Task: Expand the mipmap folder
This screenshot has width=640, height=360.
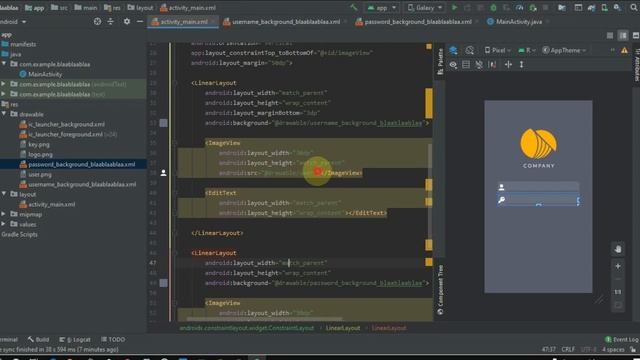Action: [4, 214]
